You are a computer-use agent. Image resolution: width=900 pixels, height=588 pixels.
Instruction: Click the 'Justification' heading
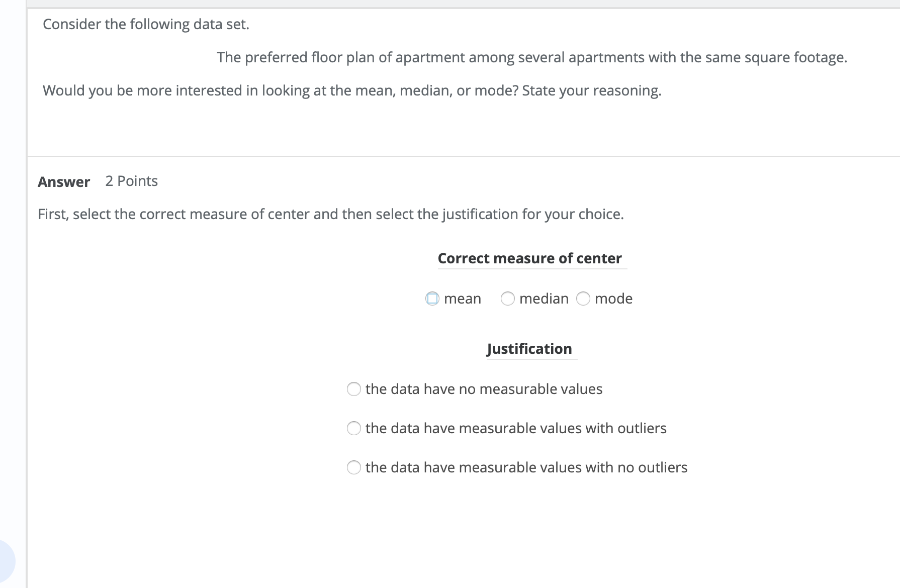coord(529,348)
